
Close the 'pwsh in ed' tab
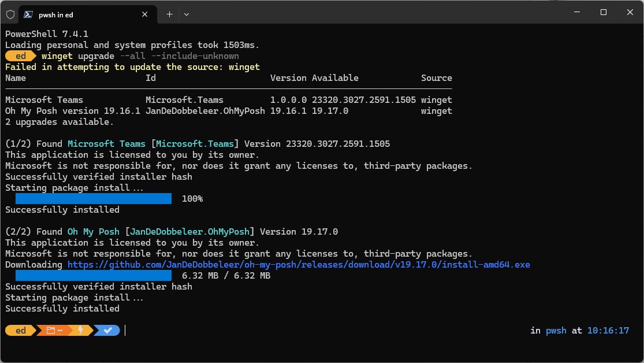tap(144, 14)
